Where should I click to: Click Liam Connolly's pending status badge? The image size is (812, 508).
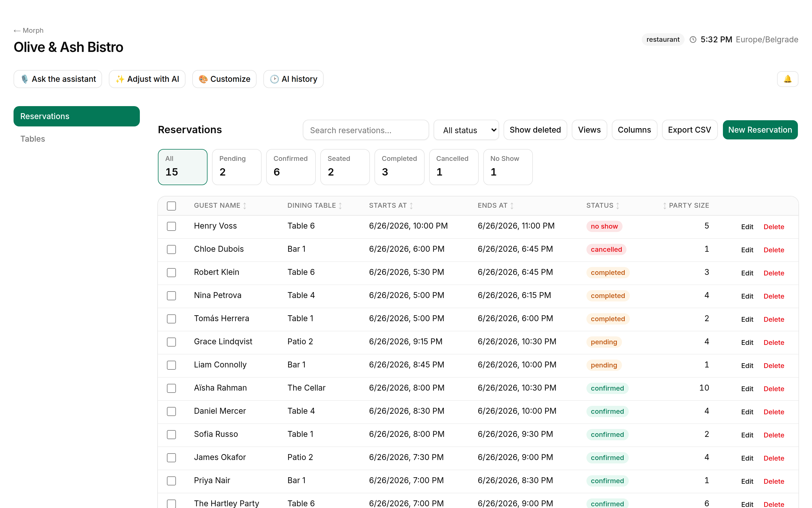point(604,365)
